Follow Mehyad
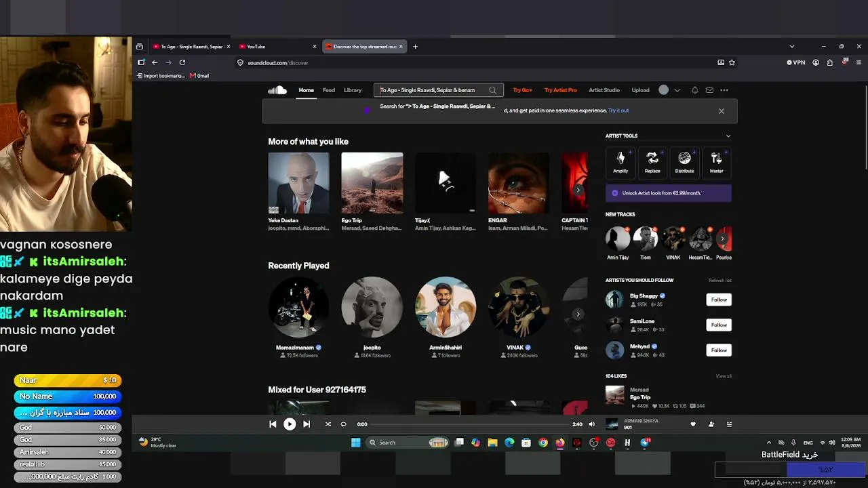868x488 pixels. (x=719, y=350)
